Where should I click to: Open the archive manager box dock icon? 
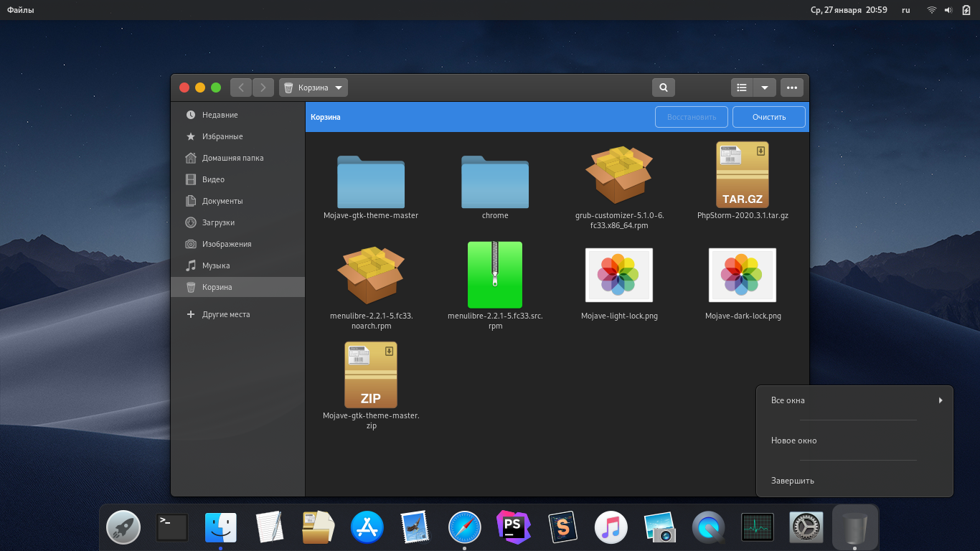pyautogui.click(x=319, y=528)
